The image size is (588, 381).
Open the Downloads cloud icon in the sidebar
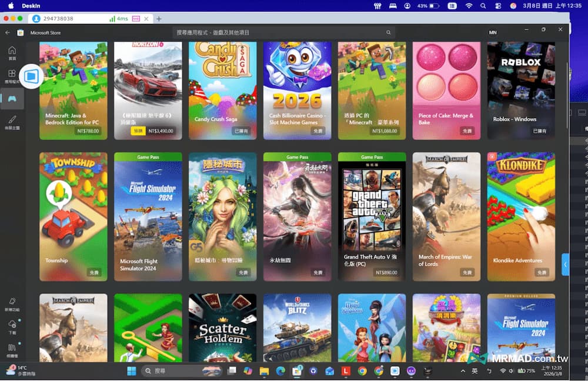point(12,325)
